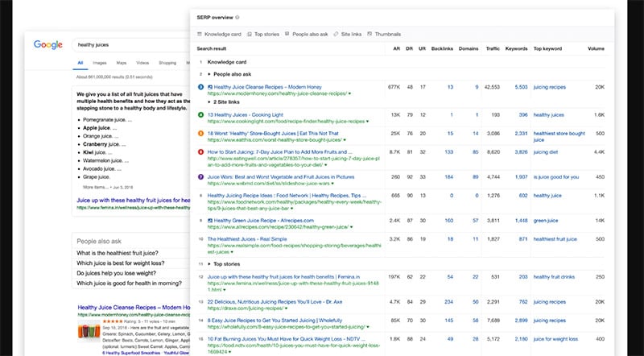Viewport: 644px width, 356px height.
Task: Click the Site links legend icon
Action: pyautogui.click(x=336, y=34)
